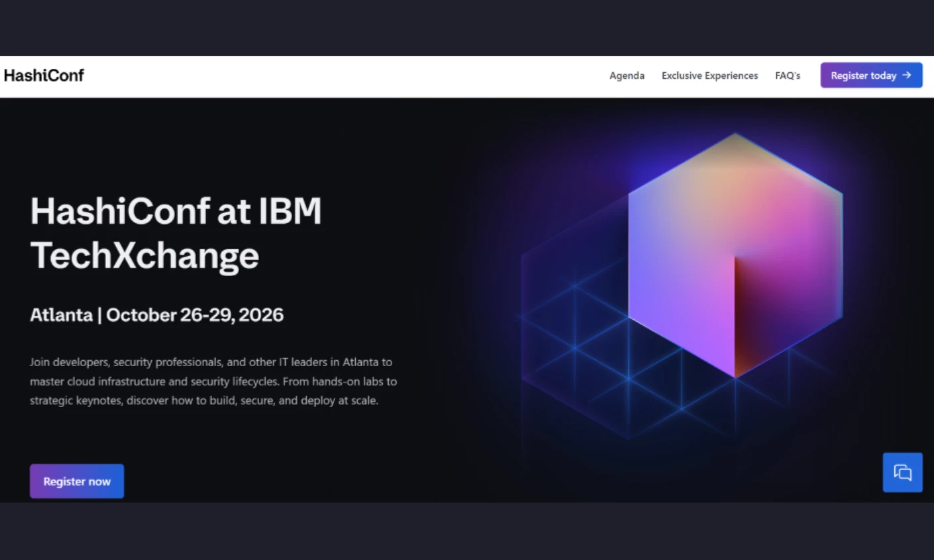The height and width of the screenshot is (560, 934).
Task: Click the 'HashiConf at IBM TechXchange' heading
Action: click(x=176, y=233)
